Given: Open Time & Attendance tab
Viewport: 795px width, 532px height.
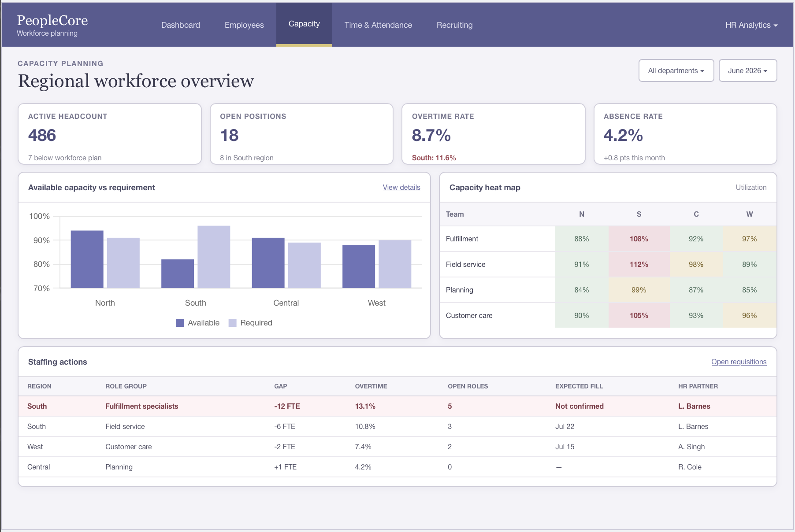Looking at the screenshot, I should pyautogui.click(x=378, y=25).
